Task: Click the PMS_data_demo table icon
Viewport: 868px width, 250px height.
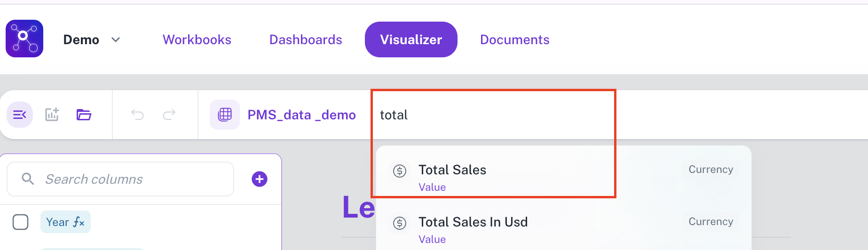Action: (225, 115)
